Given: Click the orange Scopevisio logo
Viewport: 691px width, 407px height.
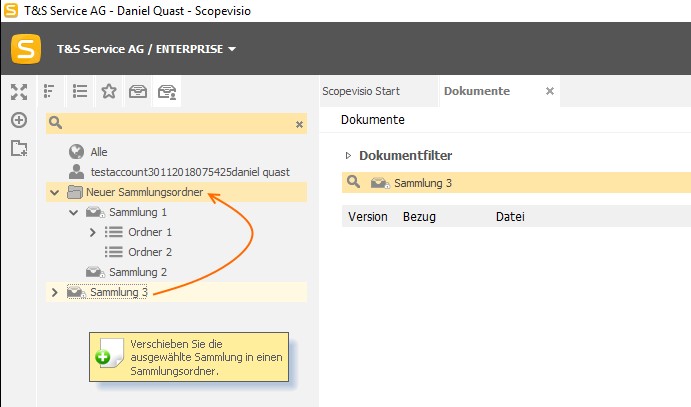Looking at the screenshot, I should tap(26, 49).
